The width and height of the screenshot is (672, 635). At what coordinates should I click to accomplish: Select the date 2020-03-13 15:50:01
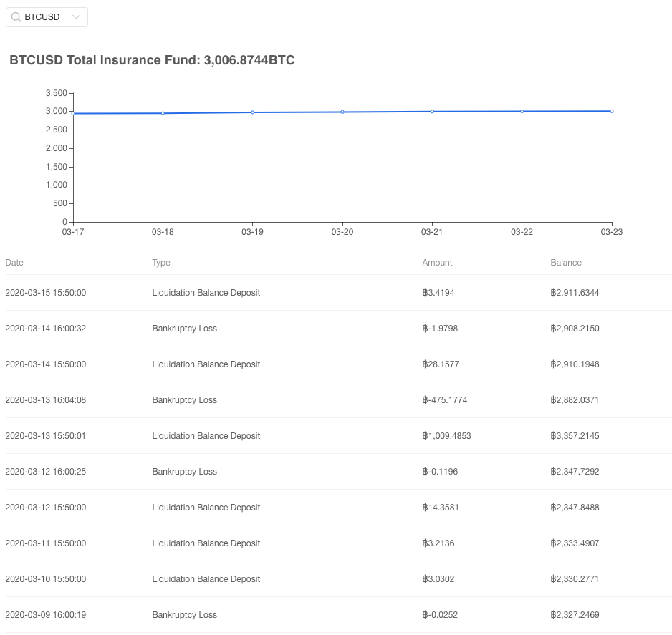point(45,436)
